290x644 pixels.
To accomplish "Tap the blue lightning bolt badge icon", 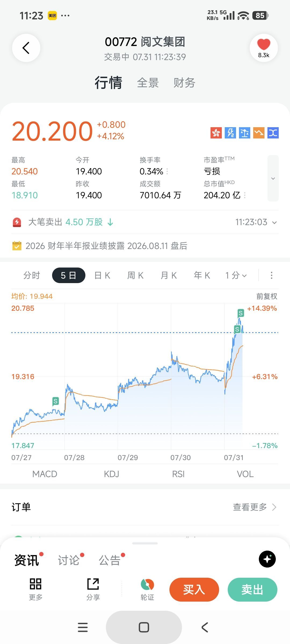I will 230,133.
